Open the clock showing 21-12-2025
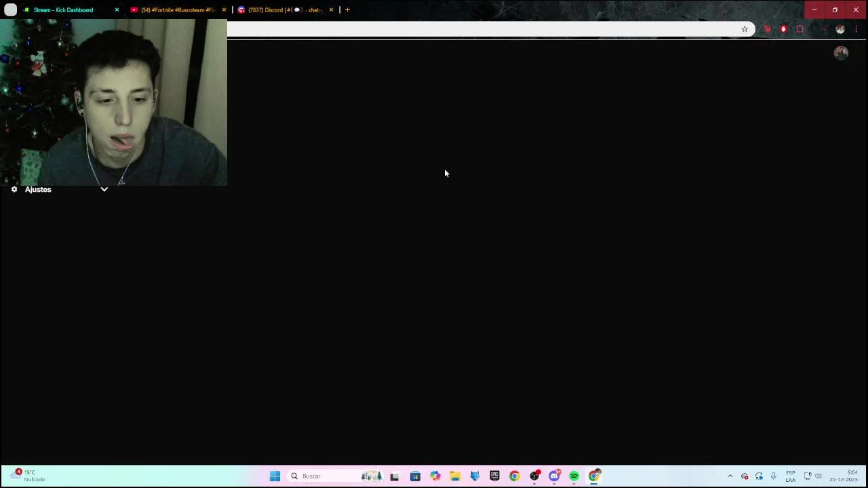Image resolution: width=868 pixels, height=488 pixels. [844, 476]
